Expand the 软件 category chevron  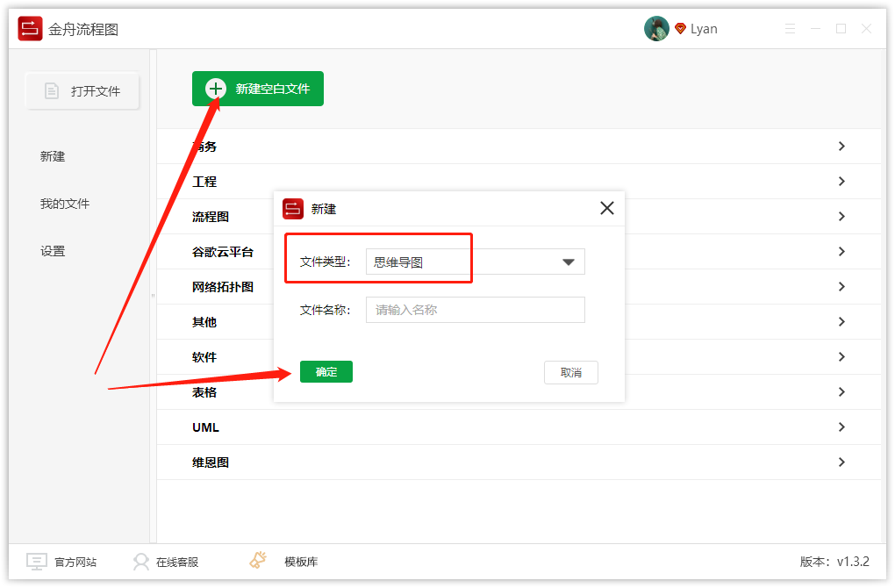click(x=841, y=357)
